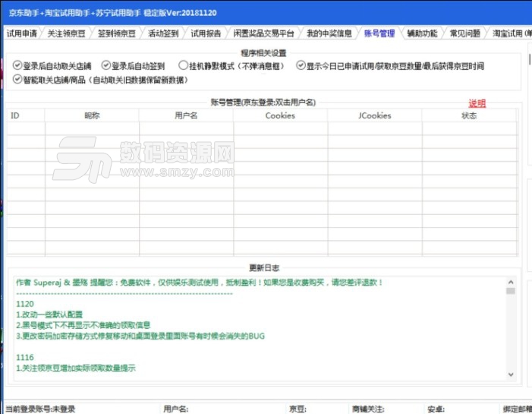Click the 昵称 column header
This screenshot has width=532, height=414.
[x=92, y=115]
